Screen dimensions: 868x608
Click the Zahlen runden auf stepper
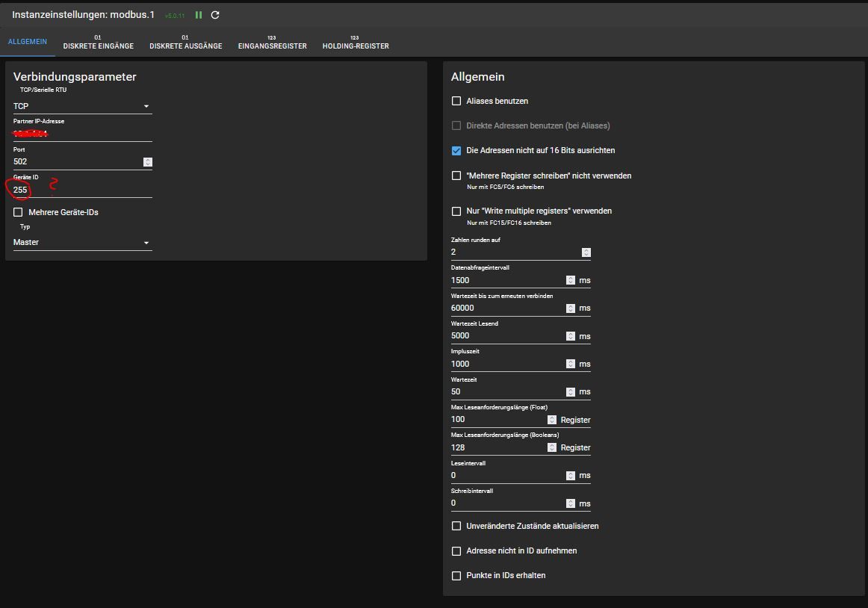tap(586, 252)
